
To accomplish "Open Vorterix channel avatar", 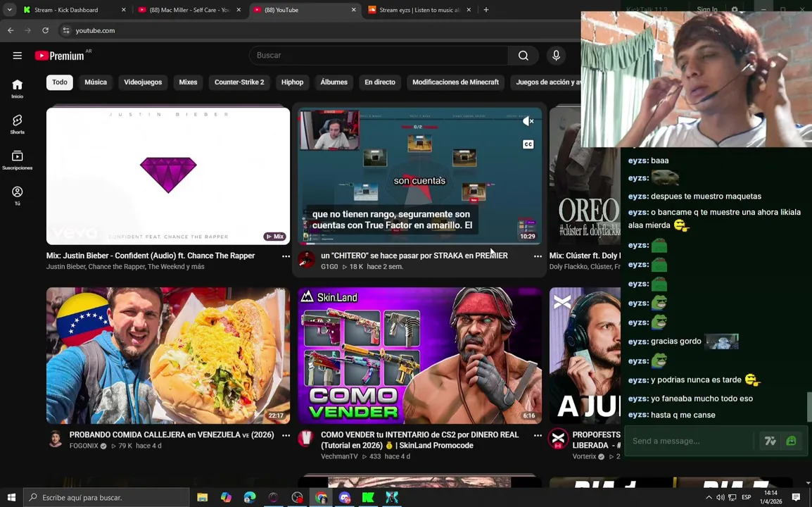I will point(558,439).
